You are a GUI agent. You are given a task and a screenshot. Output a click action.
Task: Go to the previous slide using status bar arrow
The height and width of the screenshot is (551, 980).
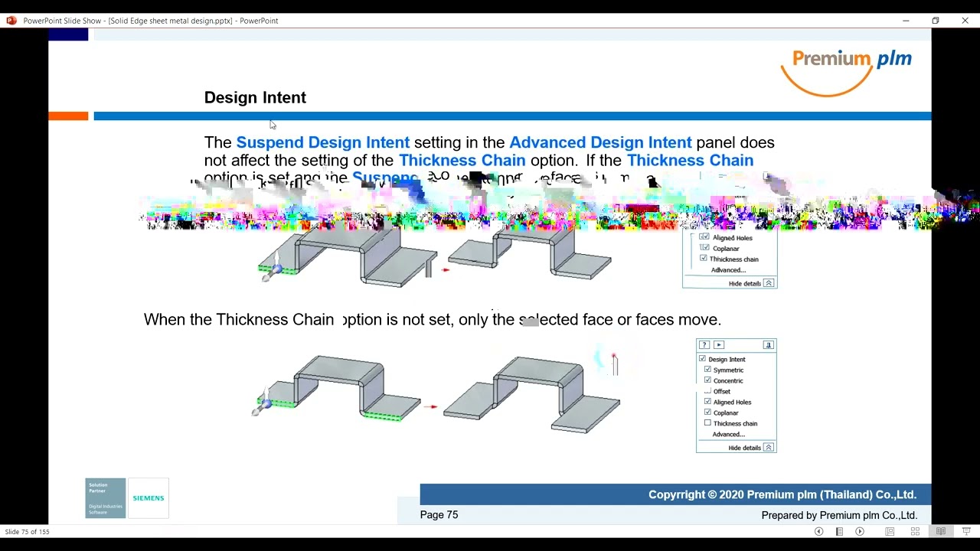[818, 531]
